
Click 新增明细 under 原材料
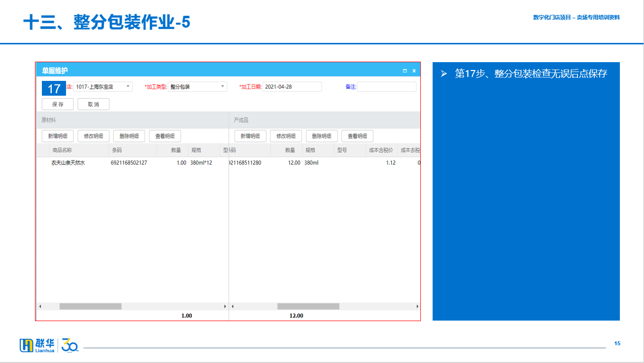pyautogui.click(x=58, y=136)
